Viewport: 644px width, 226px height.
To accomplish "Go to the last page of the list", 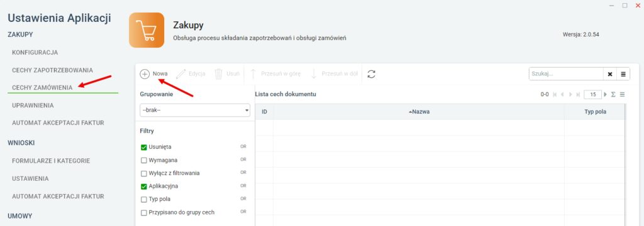I will click(x=579, y=94).
